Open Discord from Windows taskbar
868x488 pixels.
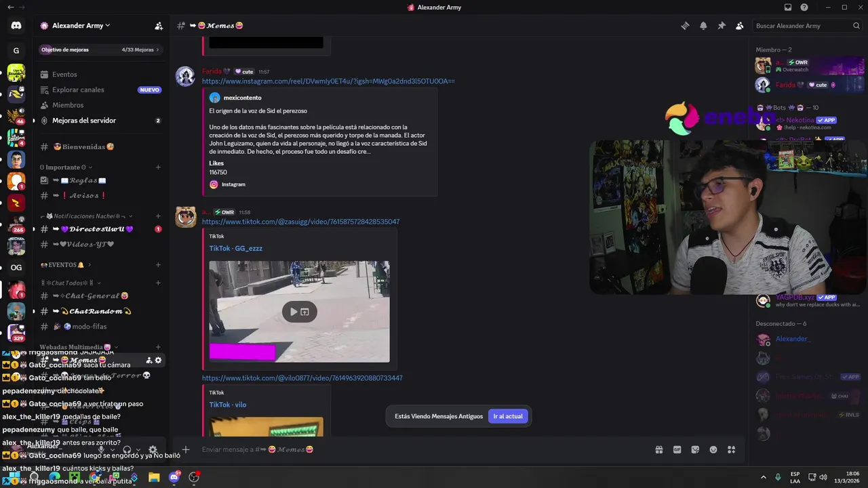click(174, 477)
